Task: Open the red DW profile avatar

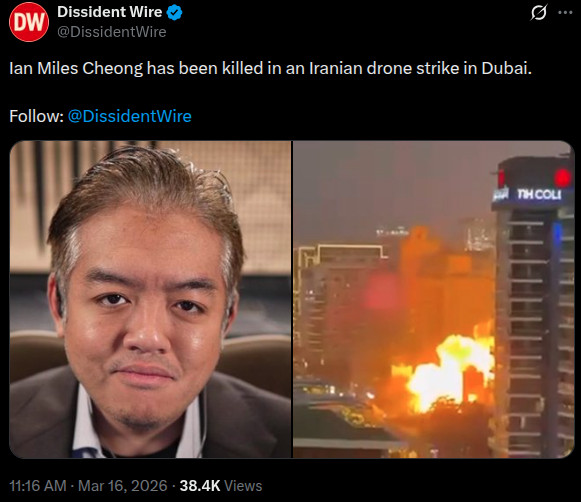Action: click(29, 22)
